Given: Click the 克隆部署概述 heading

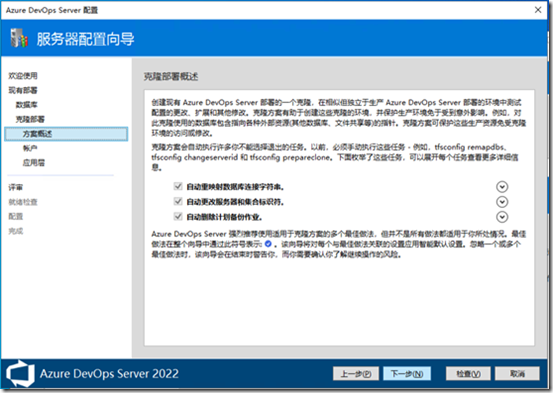Looking at the screenshot, I should click(x=171, y=77).
